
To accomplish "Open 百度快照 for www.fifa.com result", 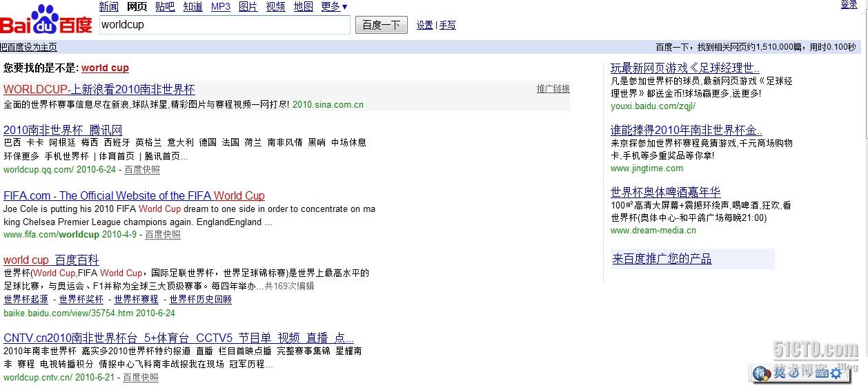I will coord(163,234).
